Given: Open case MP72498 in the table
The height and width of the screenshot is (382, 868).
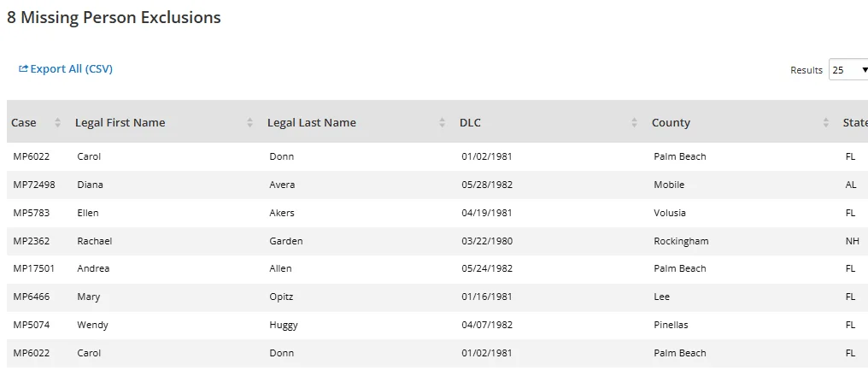Looking at the screenshot, I should 34,185.
